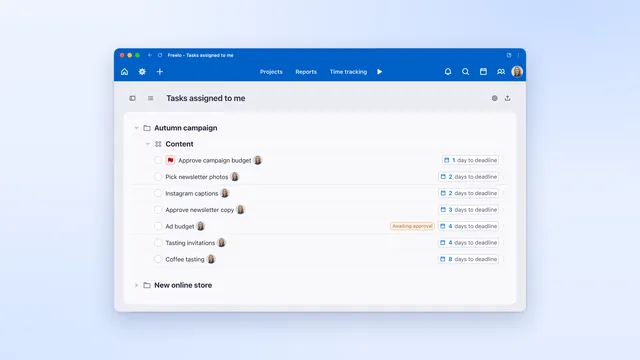This screenshot has width=640, height=360.
Task: Open the Projects menu
Action: point(271,72)
